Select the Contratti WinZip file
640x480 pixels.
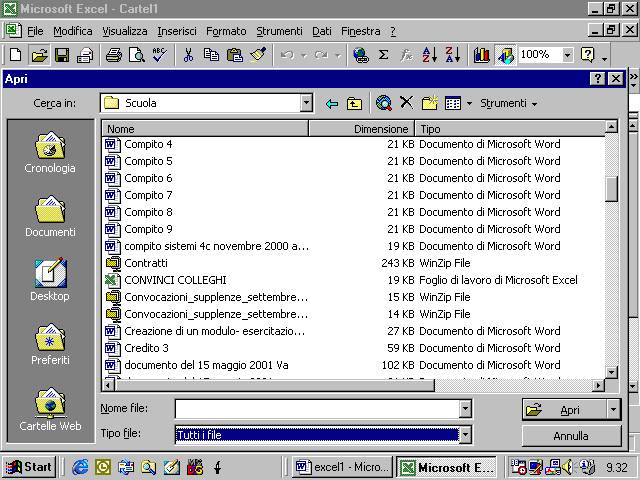click(x=146, y=263)
